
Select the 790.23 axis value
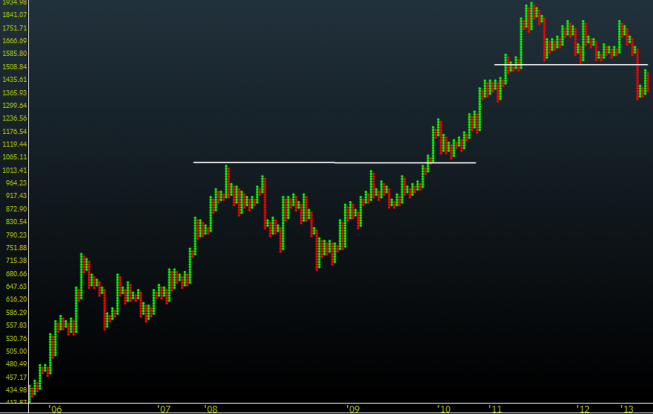[x=16, y=235]
